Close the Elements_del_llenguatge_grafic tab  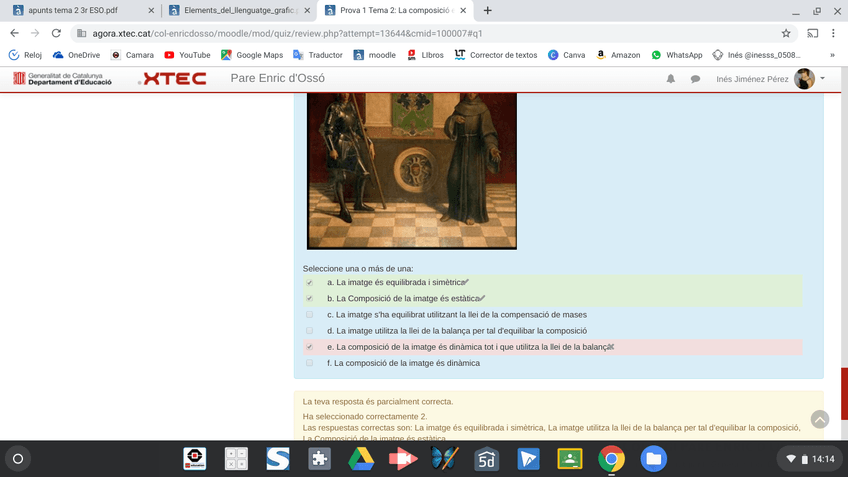coord(307,10)
